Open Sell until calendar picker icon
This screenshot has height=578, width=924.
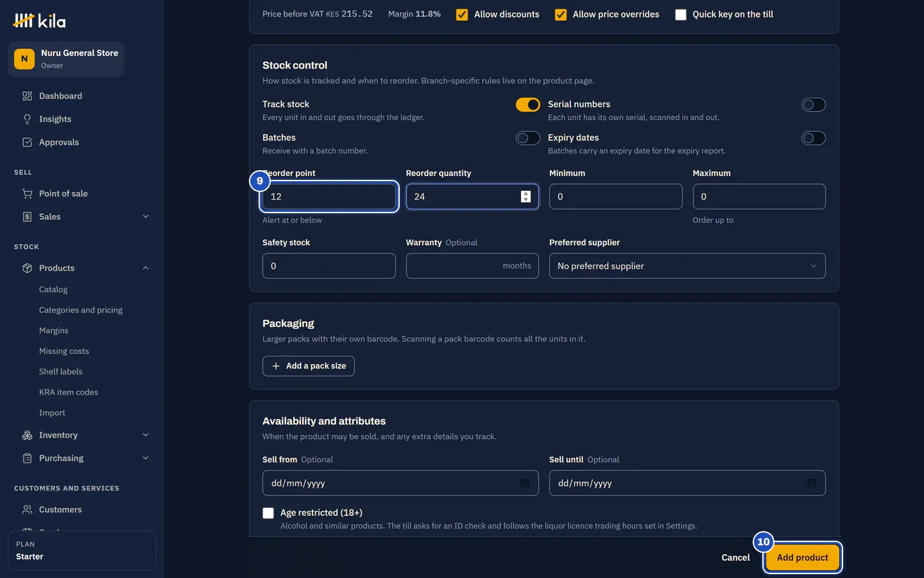point(811,483)
